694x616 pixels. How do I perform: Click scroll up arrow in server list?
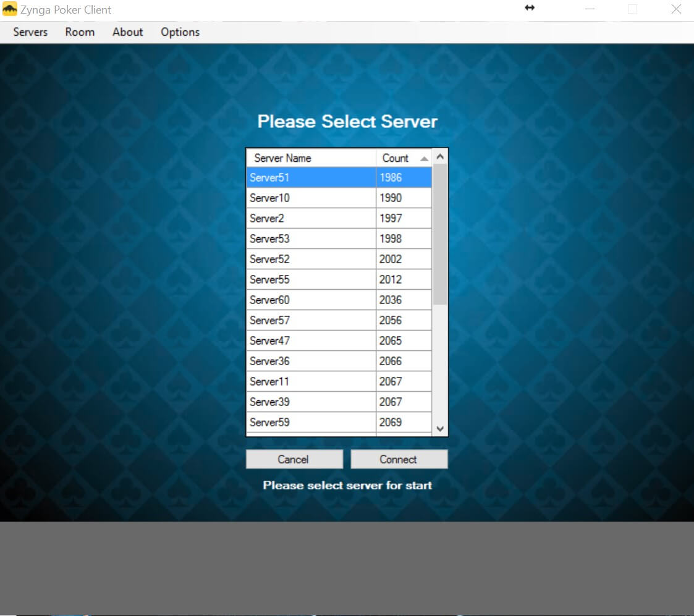click(440, 156)
